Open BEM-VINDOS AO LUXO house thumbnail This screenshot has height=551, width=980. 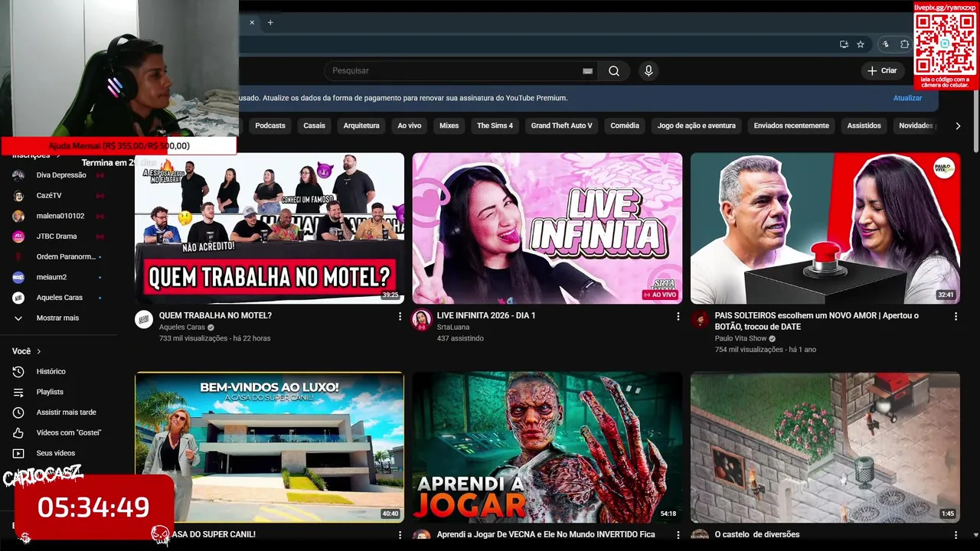click(x=269, y=447)
